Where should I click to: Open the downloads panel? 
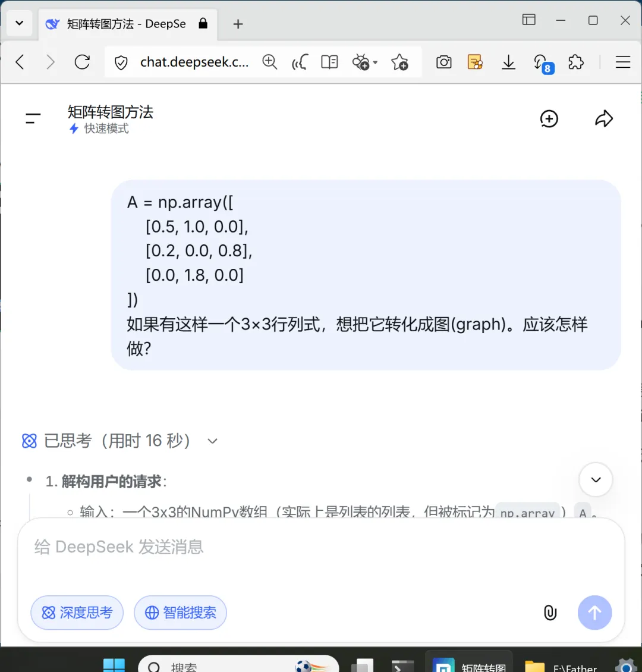[x=508, y=62]
